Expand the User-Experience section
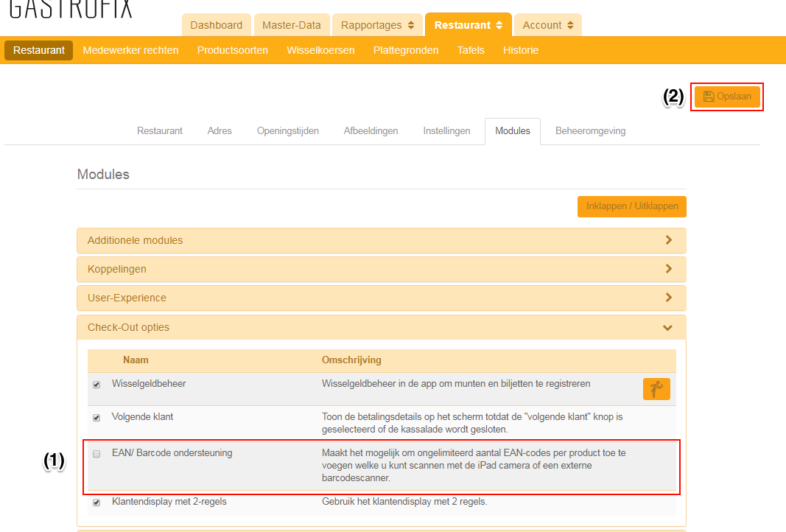Image resolution: width=786 pixels, height=532 pixels. (381, 298)
